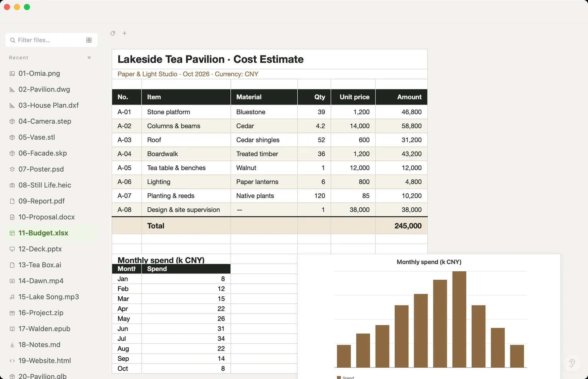
Task: Add new tag with plus icon
Action: tap(125, 33)
